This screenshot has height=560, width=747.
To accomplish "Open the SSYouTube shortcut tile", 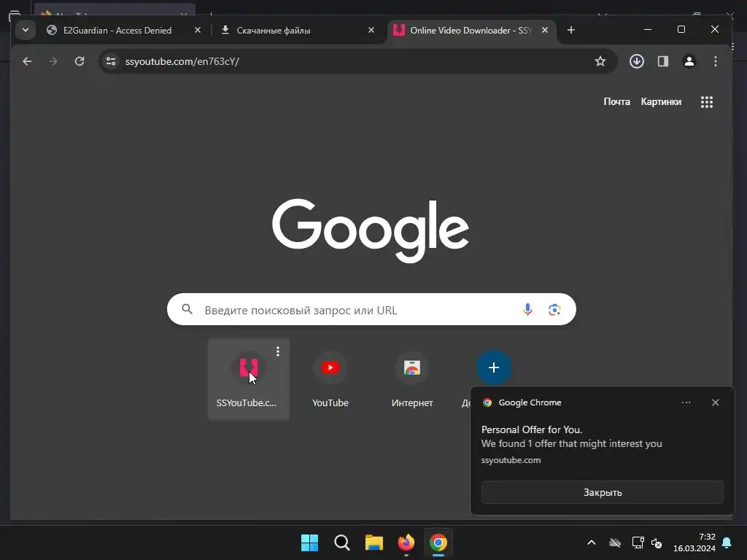I will click(248, 379).
